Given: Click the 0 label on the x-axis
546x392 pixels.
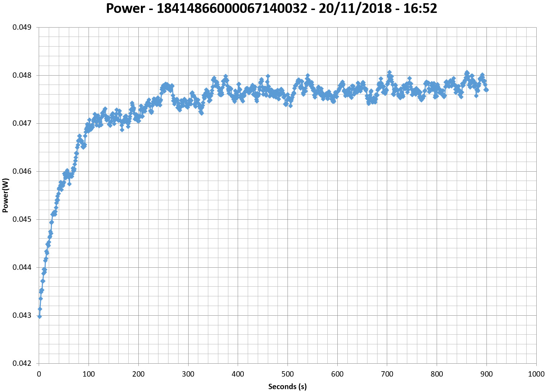Looking at the screenshot, I should pyautogui.click(x=39, y=374).
